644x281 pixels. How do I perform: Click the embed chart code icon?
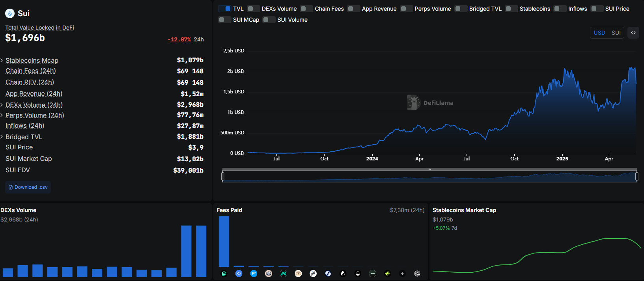[633, 33]
